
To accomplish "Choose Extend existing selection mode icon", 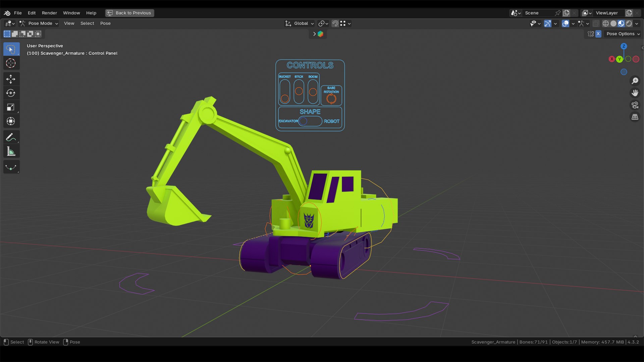I will pos(15,34).
